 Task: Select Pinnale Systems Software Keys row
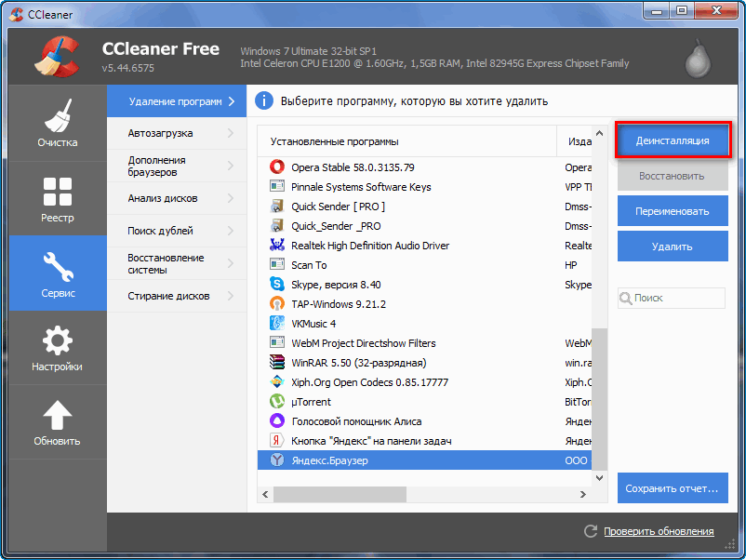[424, 186]
